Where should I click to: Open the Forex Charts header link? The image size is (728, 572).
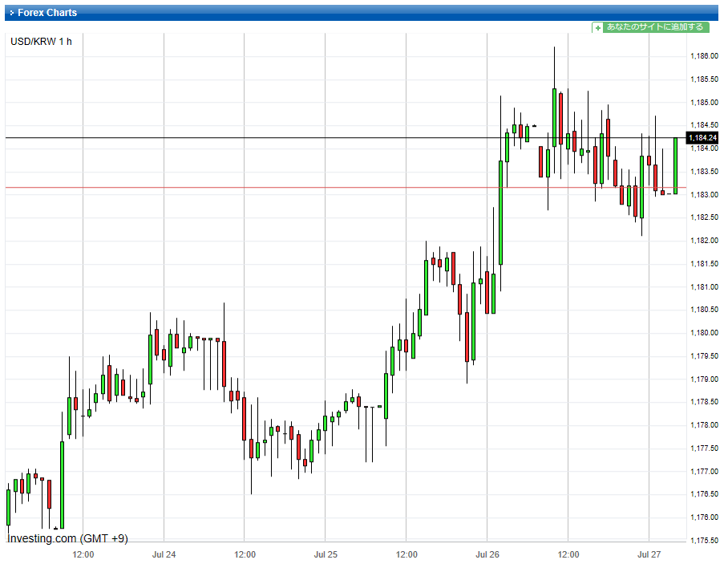[47, 13]
